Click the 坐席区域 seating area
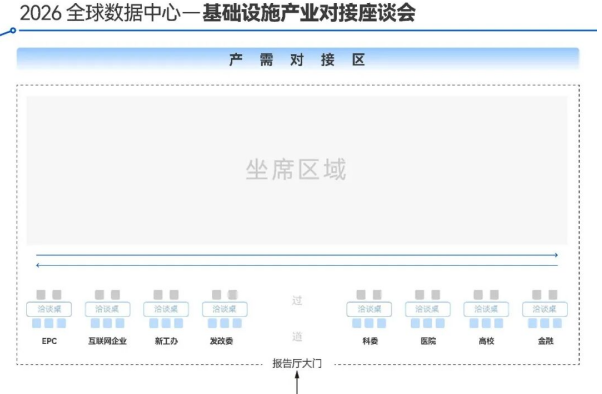This screenshot has width=602, height=394. [297, 170]
